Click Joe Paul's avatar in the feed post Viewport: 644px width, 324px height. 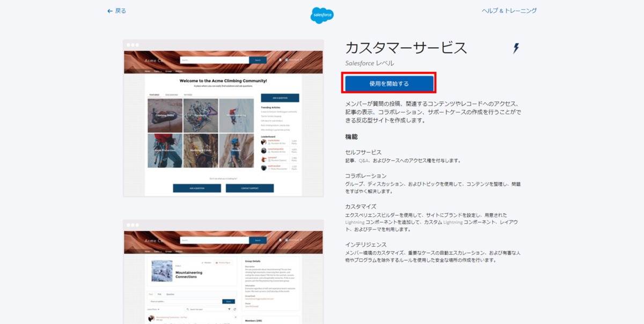tap(151, 318)
